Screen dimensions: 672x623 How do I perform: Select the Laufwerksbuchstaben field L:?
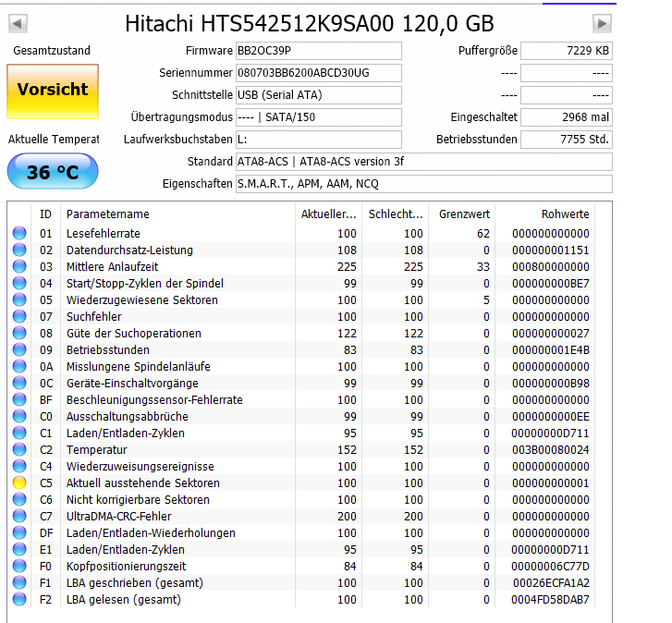pos(319,140)
